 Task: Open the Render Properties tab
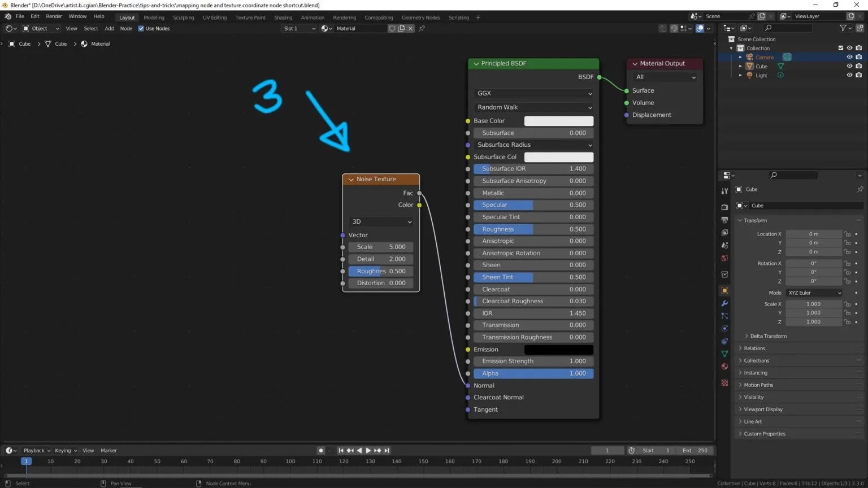[x=724, y=206]
